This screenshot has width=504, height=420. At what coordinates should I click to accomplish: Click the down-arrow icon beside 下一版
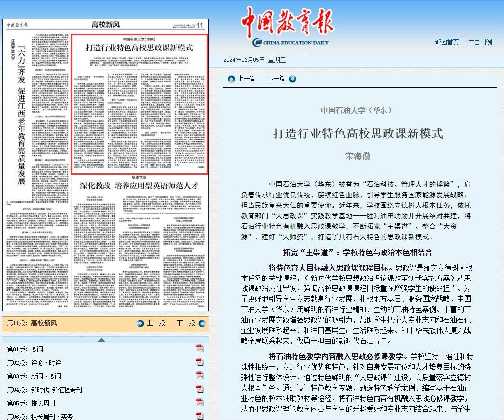[202, 323]
